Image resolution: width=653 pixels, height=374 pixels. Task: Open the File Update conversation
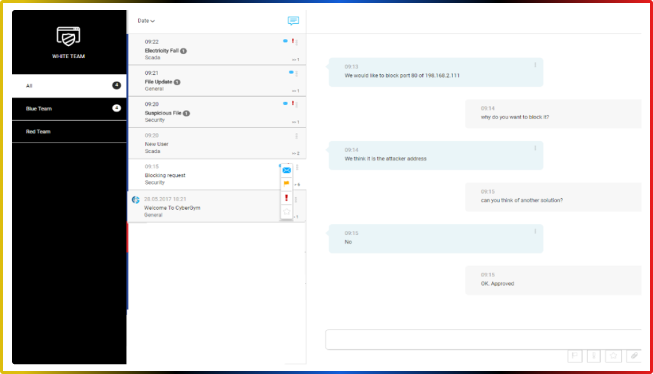[217, 80]
